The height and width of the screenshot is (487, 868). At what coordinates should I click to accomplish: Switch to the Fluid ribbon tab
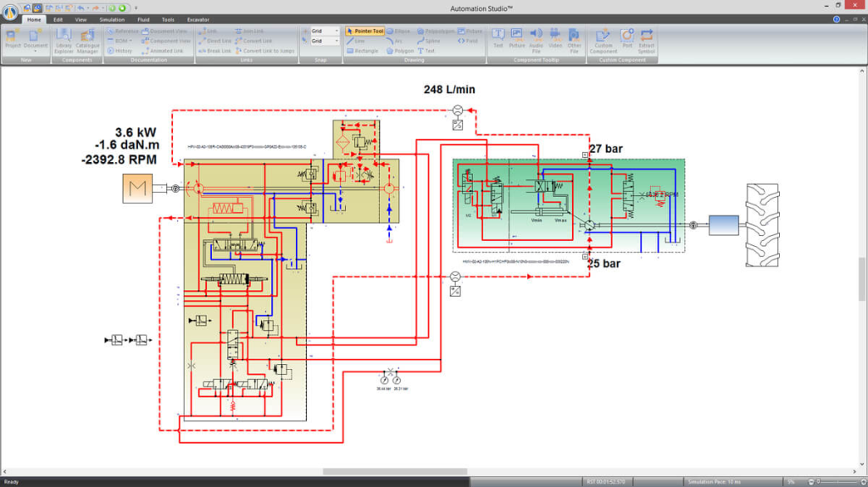coord(143,20)
